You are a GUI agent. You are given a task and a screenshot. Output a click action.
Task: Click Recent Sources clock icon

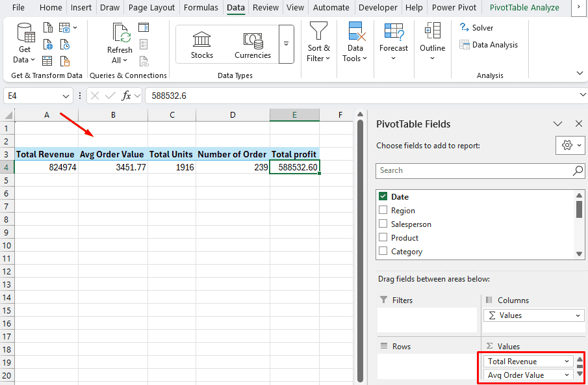tap(64, 45)
